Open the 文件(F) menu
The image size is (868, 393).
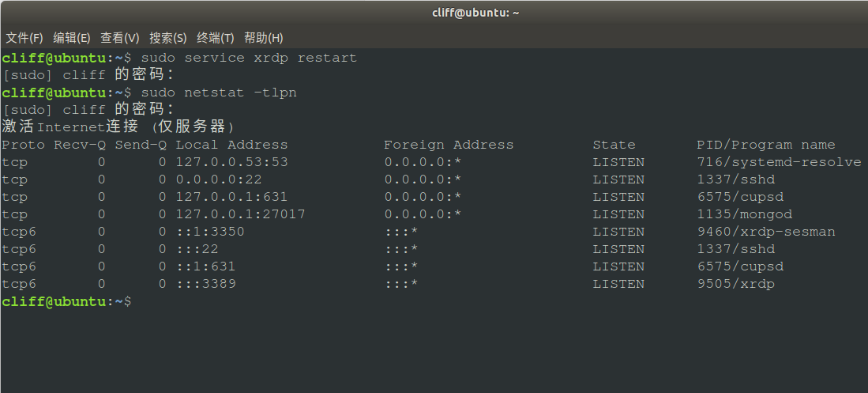click(24, 38)
